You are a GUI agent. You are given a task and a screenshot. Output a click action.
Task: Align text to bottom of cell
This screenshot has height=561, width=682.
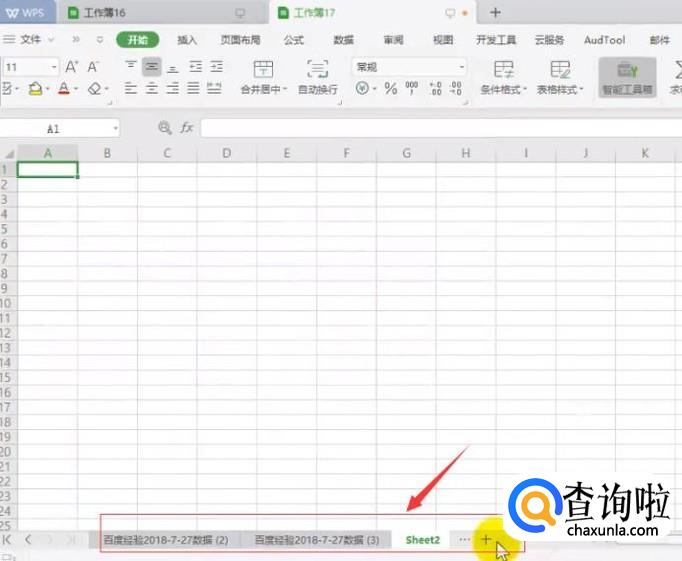[x=173, y=68]
